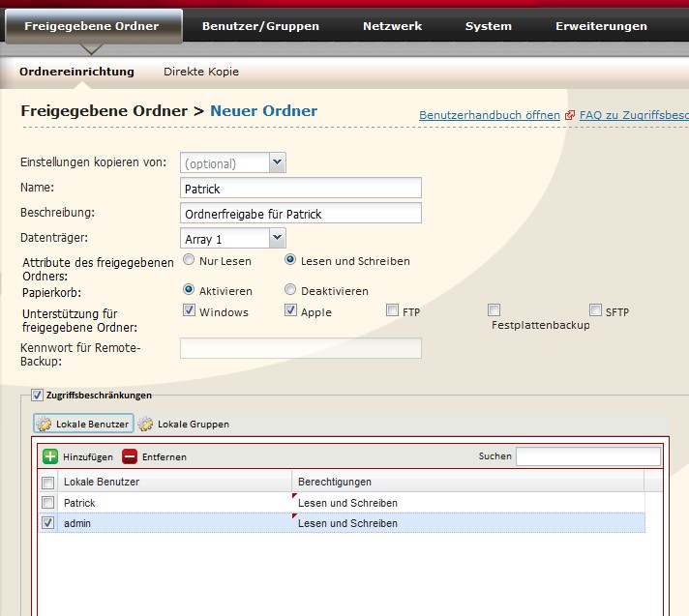
Task: Click the red minus Entfernen icon
Action: (130, 456)
